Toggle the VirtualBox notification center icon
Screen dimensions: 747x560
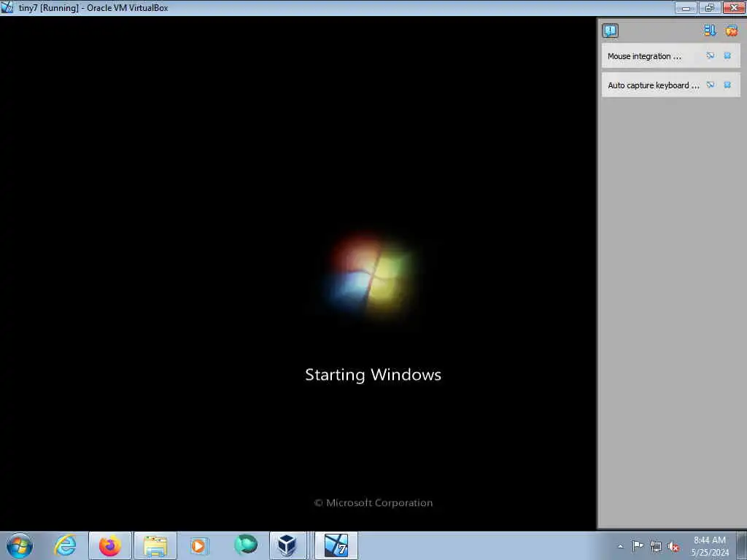click(x=610, y=31)
